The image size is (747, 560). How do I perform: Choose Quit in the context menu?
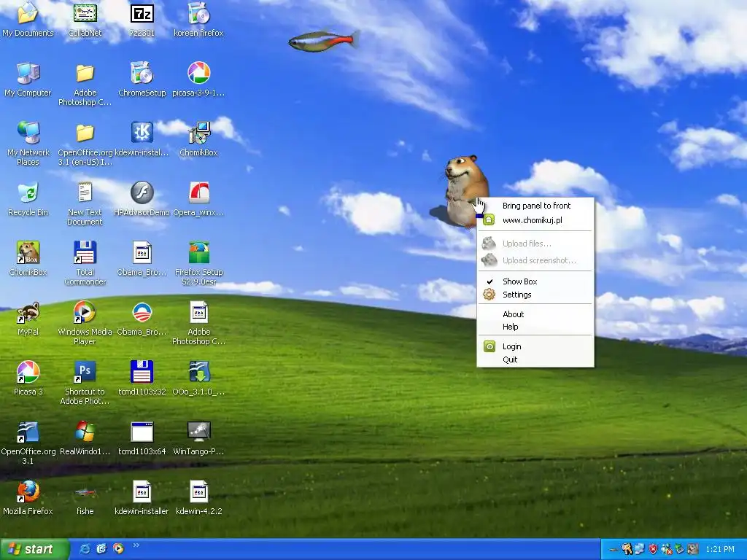click(x=535, y=359)
